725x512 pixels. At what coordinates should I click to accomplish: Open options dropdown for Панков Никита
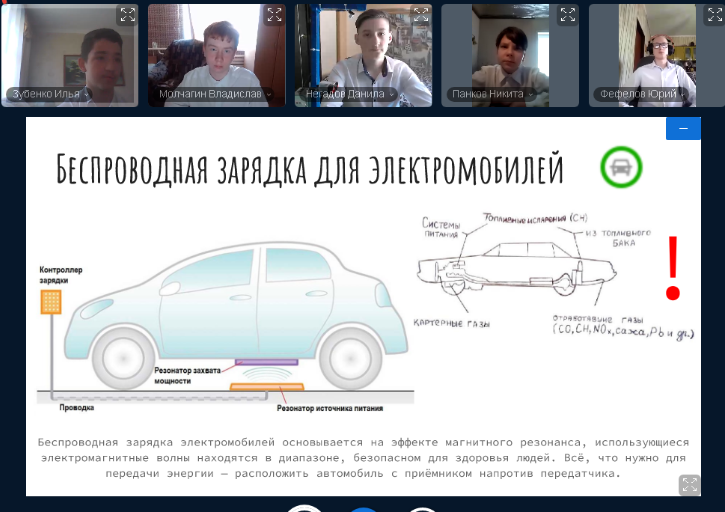click(x=531, y=95)
